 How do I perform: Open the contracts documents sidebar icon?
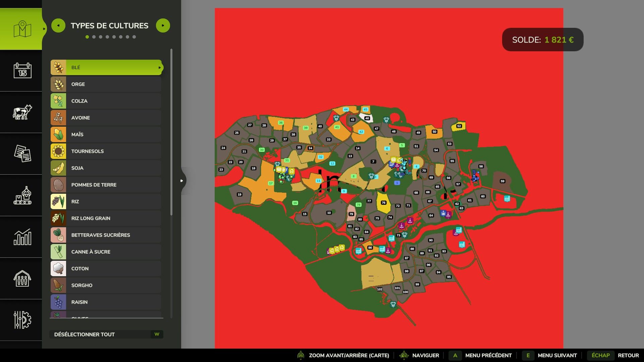click(22, 154)
